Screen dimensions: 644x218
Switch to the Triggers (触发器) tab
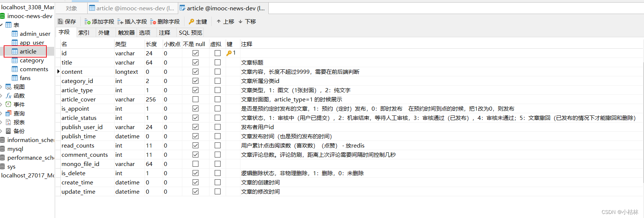tap(126, 32)
